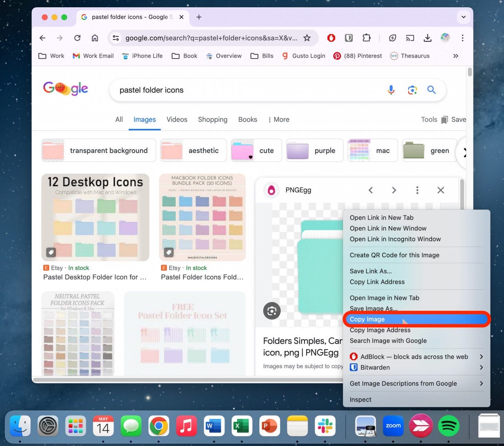Click the magnifying glass to search
The height and width of the screenshot is (446, 504).
pos(431,90)
